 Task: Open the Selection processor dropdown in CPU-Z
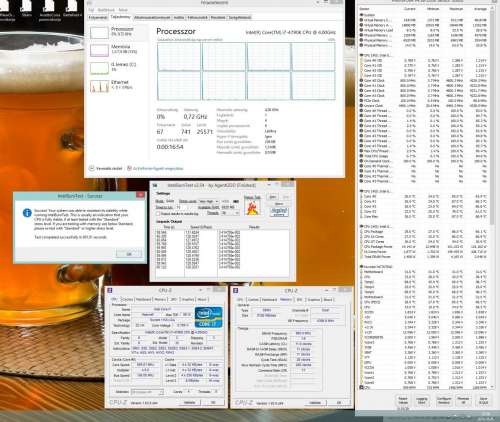147,392
